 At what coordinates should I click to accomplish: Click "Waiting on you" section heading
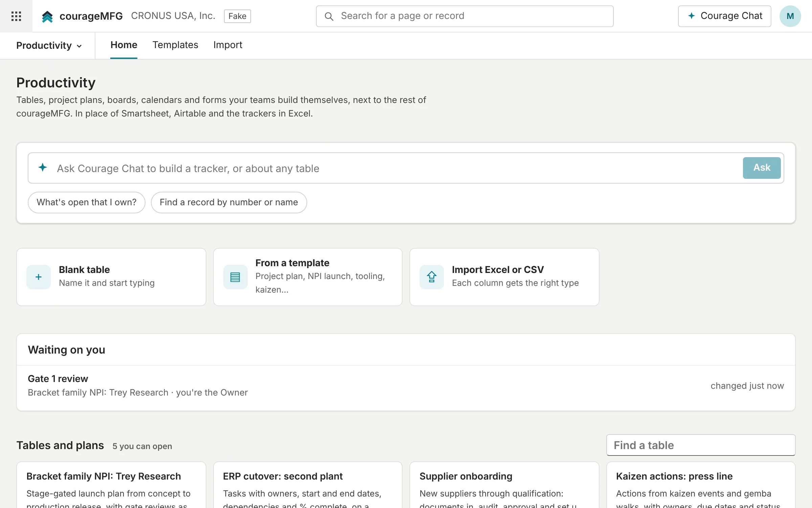pyautogui.click(x=67, y=350)
